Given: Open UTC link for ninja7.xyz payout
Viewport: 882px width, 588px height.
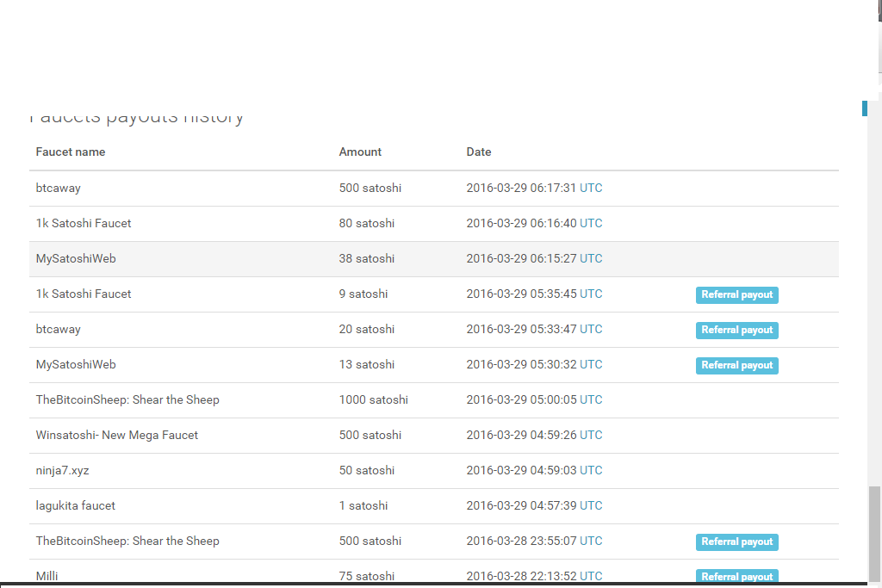Looking at the screenshot, I should point(591,470).
